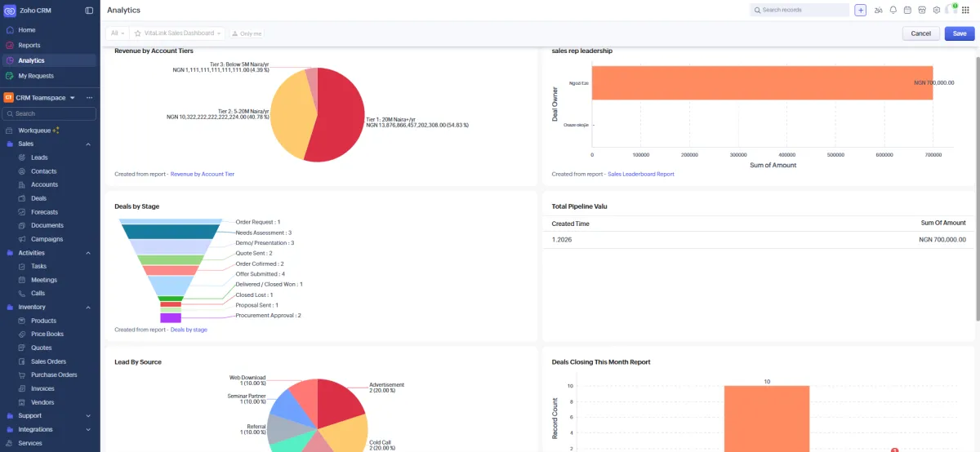Go to Reports in sidebar
980x452 pixels.
(29, 45)
